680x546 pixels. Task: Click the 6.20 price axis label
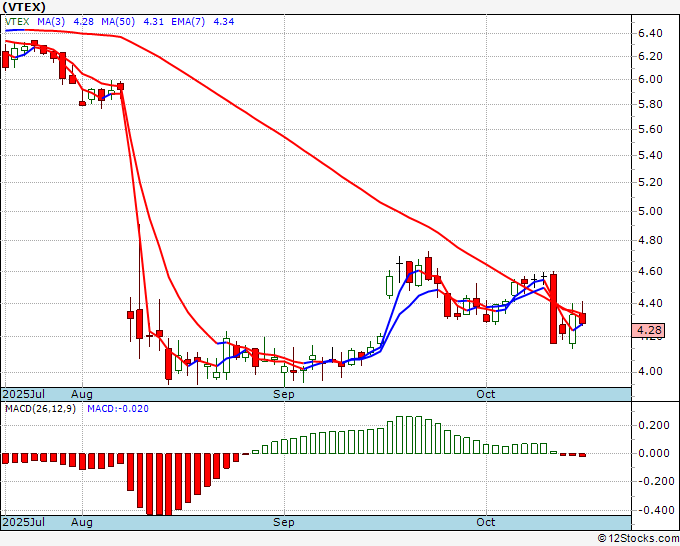click(x=651, y=56)
